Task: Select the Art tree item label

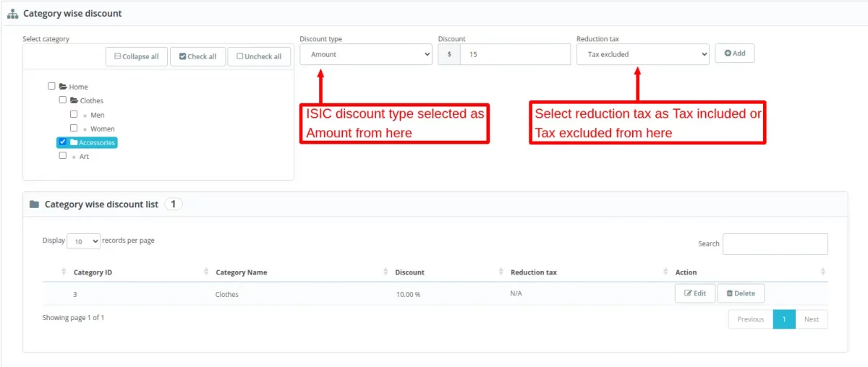Action: tap(84, 157)
